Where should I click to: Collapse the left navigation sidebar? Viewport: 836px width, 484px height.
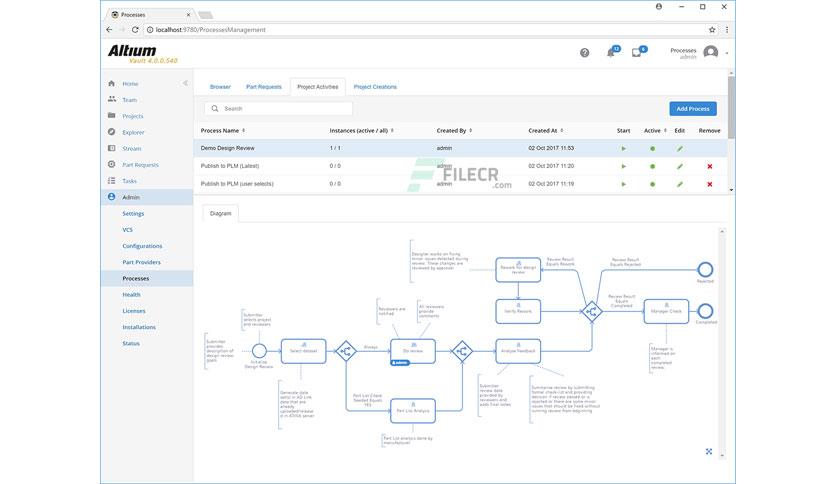pos(185,83)
